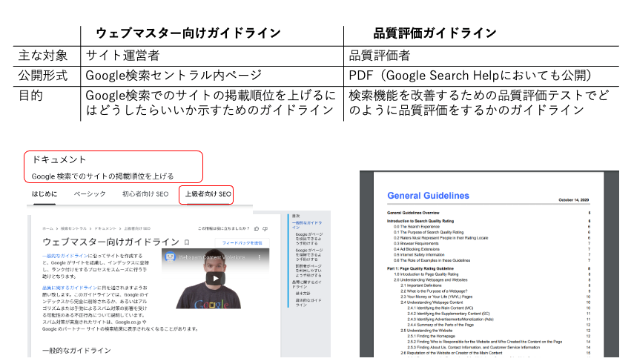Click the ドキュメント heading
This screenshot has height=364, width=634.
point(59,159)
